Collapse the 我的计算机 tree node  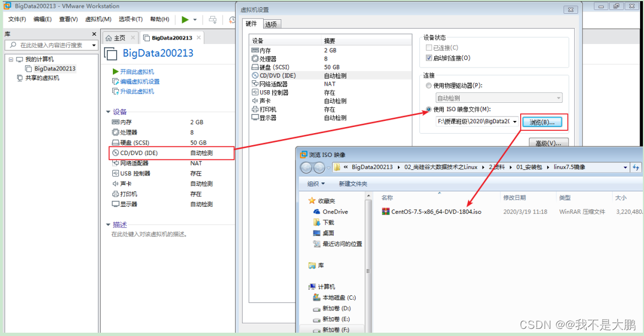coord(11,59)
